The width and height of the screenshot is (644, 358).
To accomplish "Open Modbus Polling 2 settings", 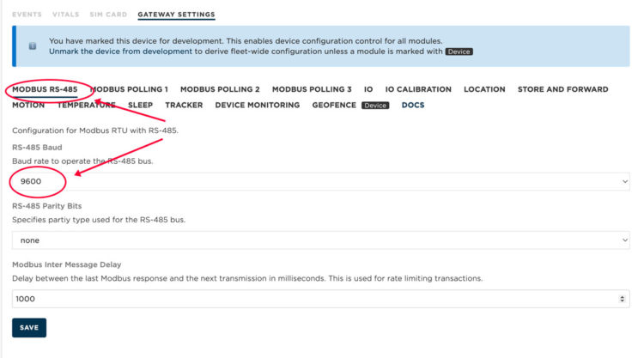I will pos(220,89).
